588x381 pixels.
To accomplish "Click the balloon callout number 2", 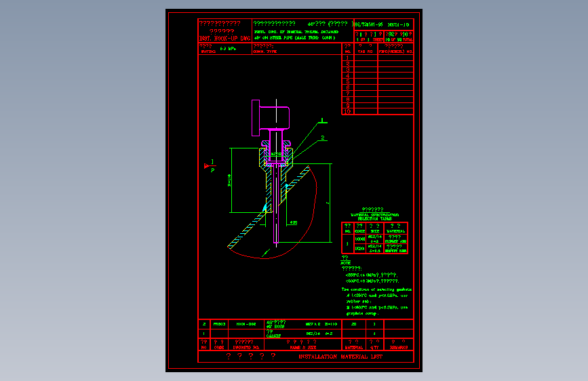I will [x=323, y=138].
